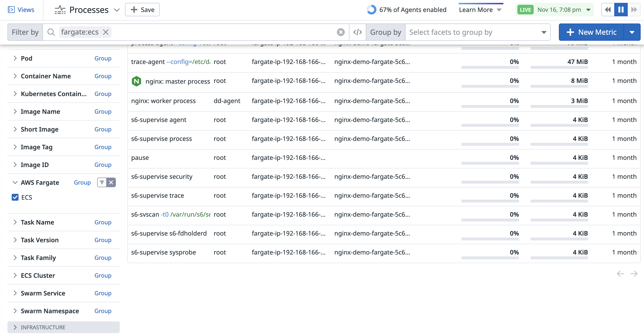The height and width of the screenshot is (336, 644).
Task: Expand the Container Name facet
Action: (15, 76)
